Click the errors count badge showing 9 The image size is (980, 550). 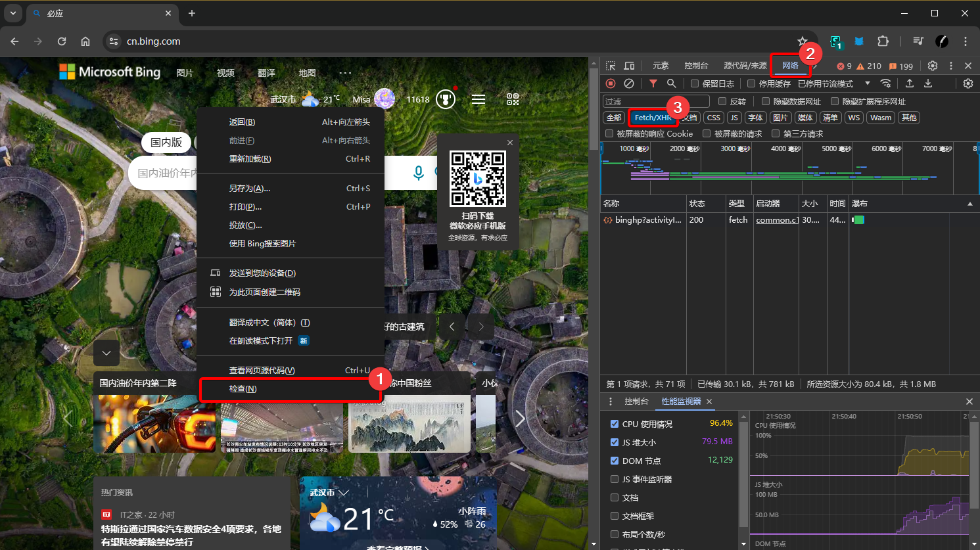pos(844,66)
